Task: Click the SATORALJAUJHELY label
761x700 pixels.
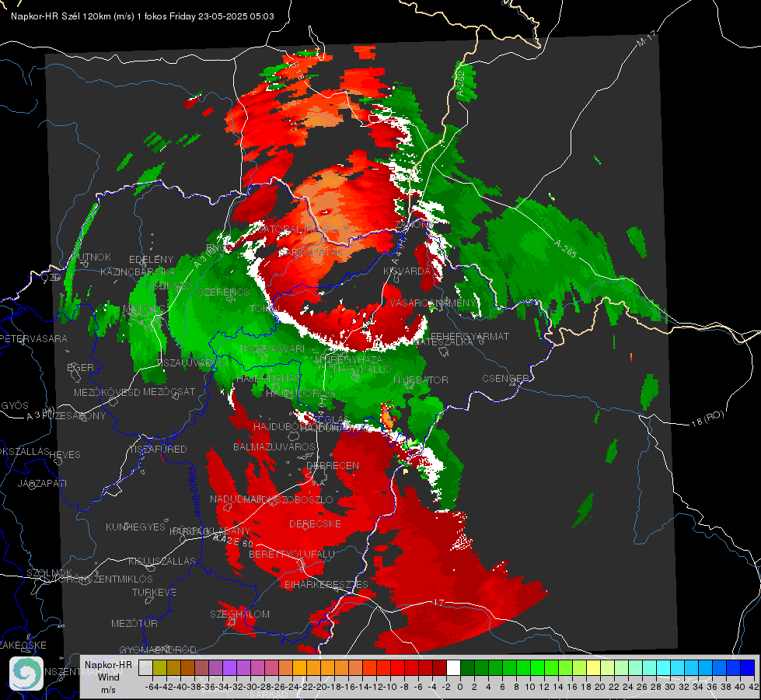Action: click(x=303, y=229)
